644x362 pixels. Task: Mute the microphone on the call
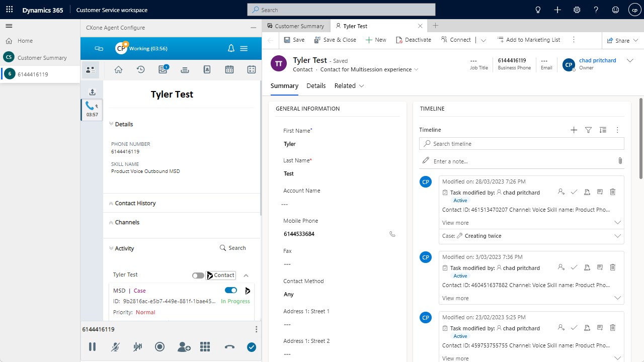115,347
